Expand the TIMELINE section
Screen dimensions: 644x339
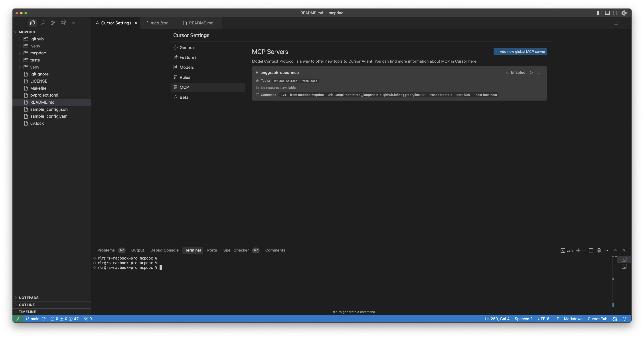click(x=28, y=311)
